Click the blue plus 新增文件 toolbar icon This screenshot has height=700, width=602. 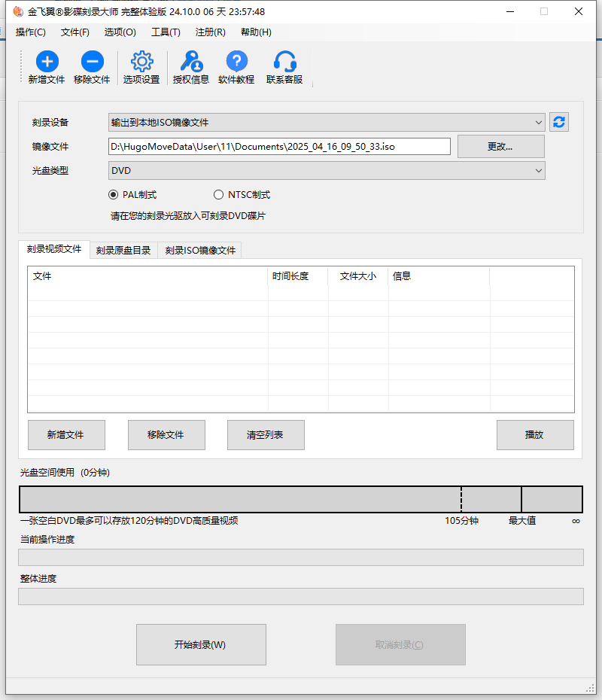[x=47, y=62]
